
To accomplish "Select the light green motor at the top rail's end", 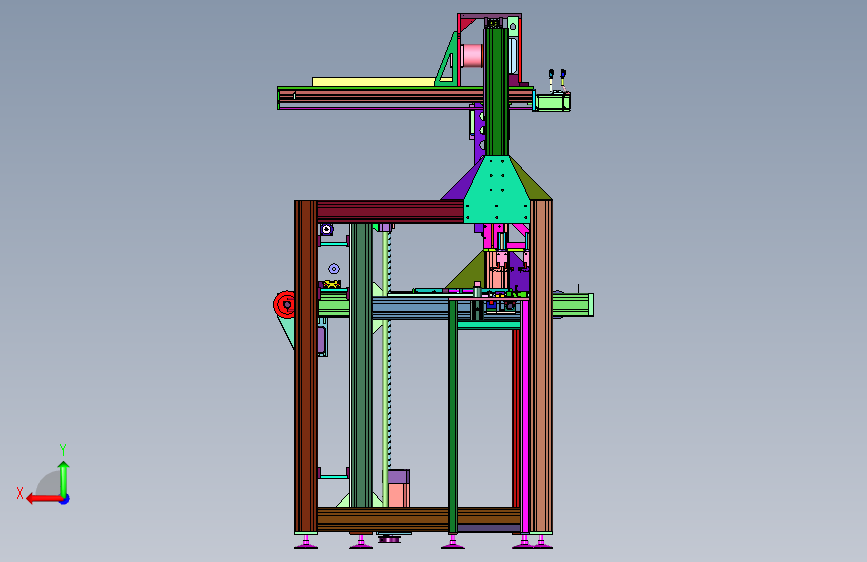I will tap(553, 102).
